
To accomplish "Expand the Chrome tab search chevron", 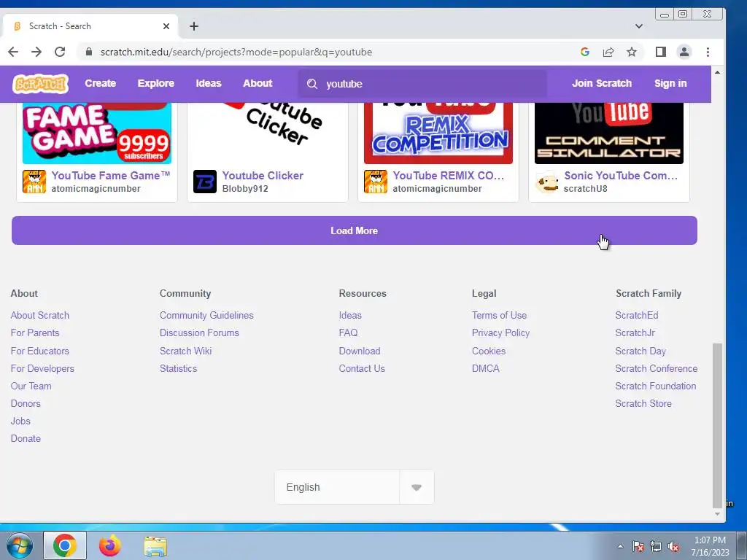I will pos(639,26).
